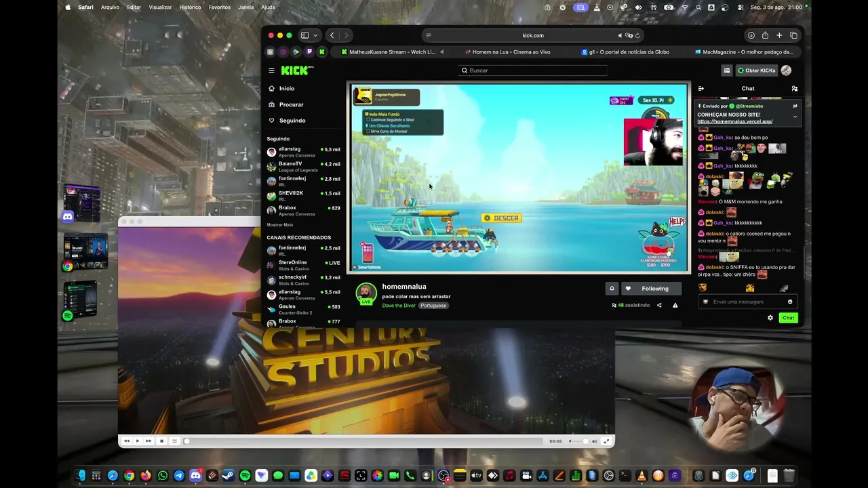The image size is (868, 488).
Task: Open the emoji picker in chat
Action: click(790, 302)
